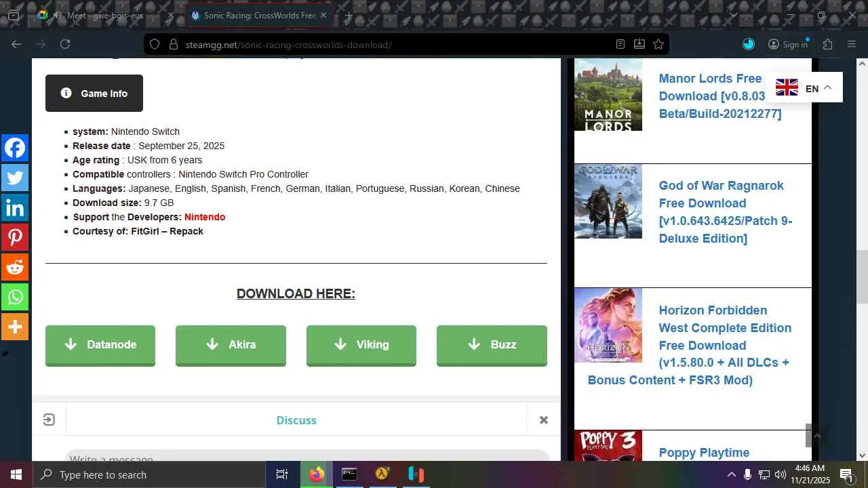View site security lock info
The image size is (868, 488).
173,45
